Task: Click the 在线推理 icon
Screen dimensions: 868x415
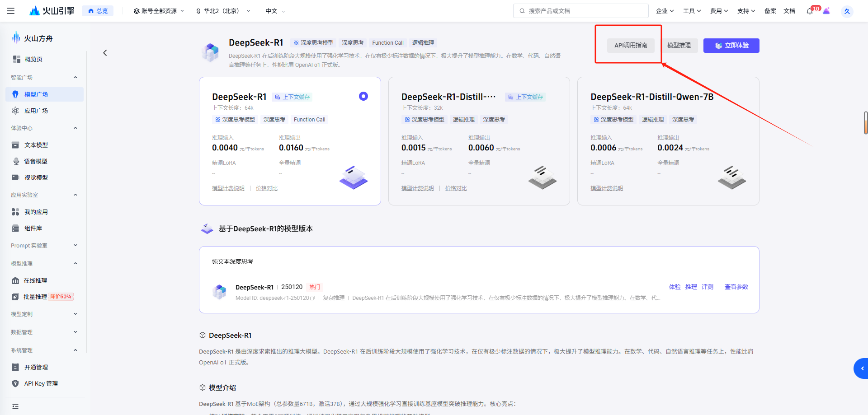Action: (x=15, y=280)
